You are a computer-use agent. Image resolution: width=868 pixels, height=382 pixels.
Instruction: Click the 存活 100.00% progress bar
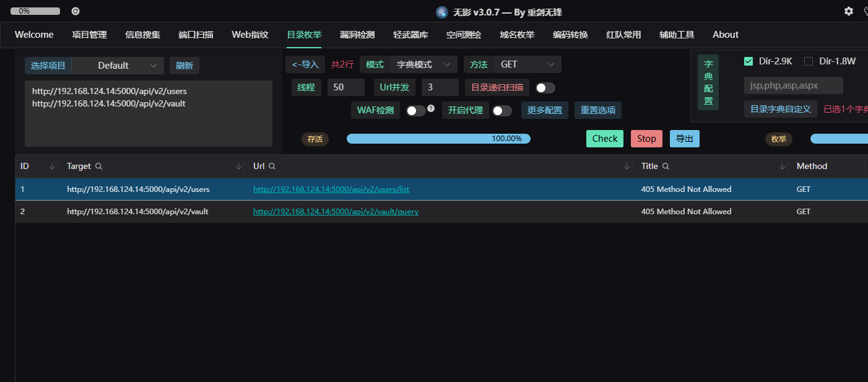point(438,139)
